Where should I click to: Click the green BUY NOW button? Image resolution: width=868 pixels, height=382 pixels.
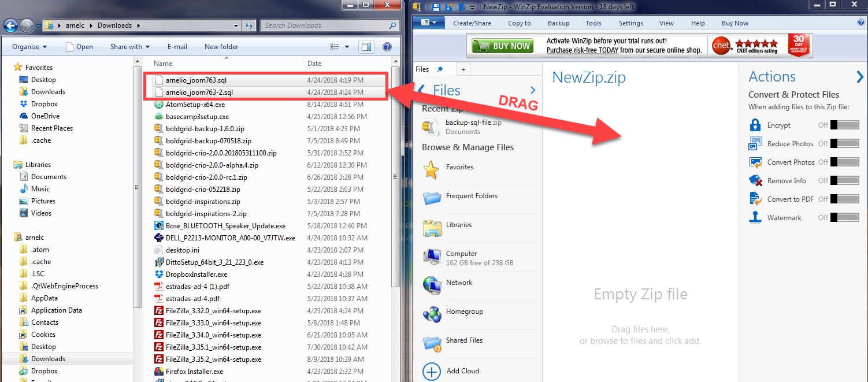502,46
